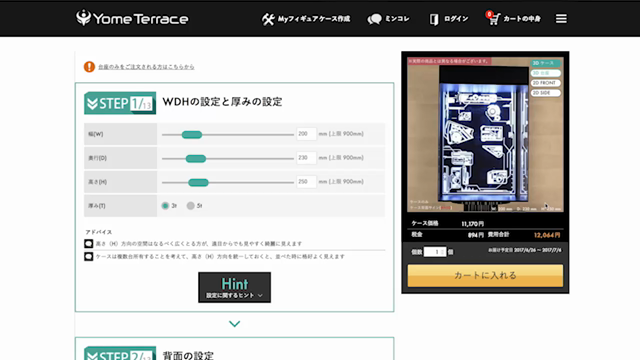640x360 pixels.
Task: Open the pedestal-only order link
Action: tap(146, 67)
